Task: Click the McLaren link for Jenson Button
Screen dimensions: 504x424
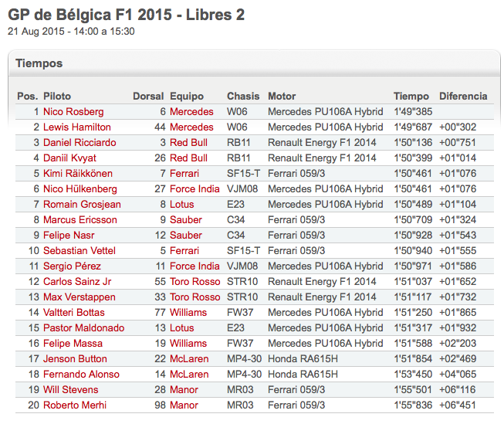Action: click(x=189, y=358)
